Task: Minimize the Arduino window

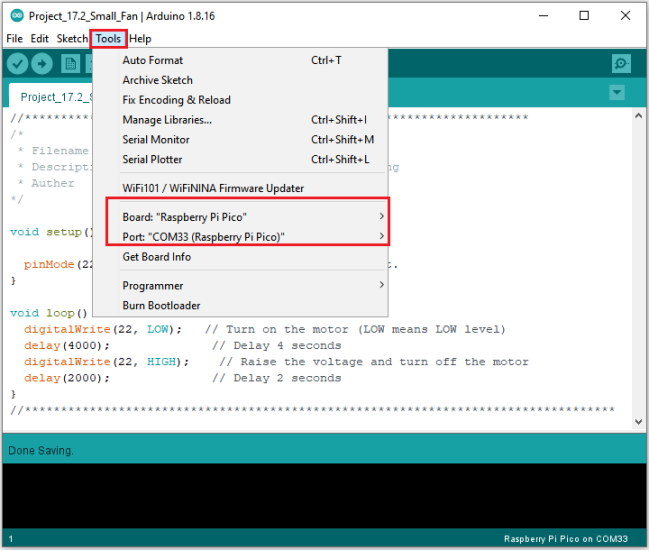Action: [x=543, y=16]
